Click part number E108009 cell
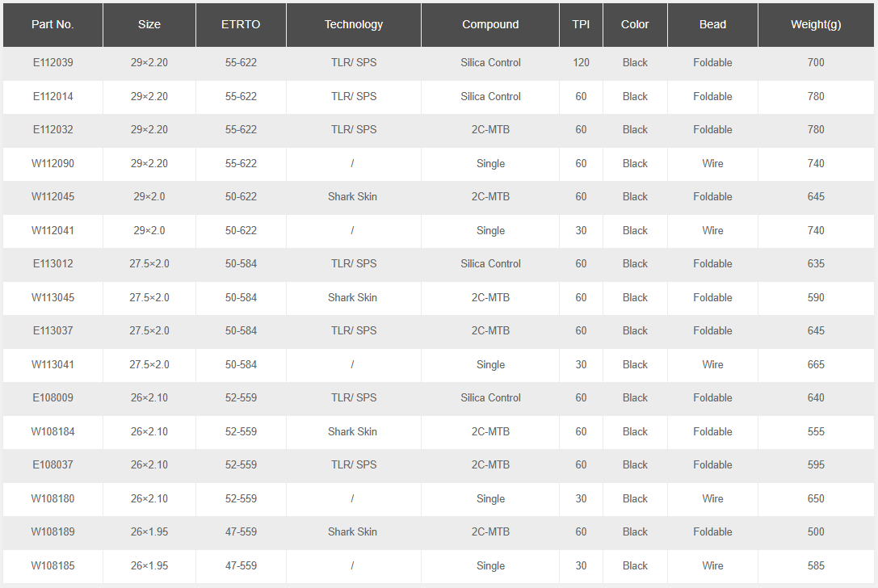 tap(53, 397)
